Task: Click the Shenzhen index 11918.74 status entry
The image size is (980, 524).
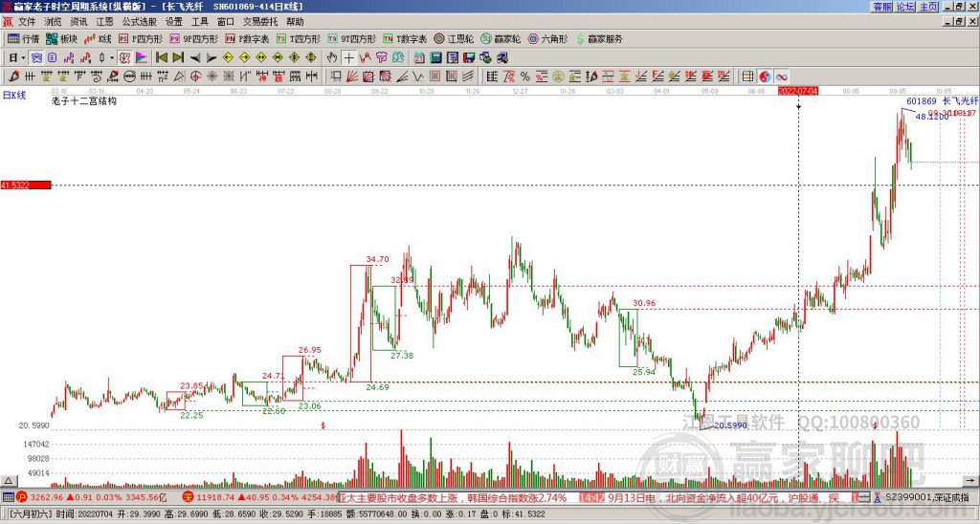Action: tap(262, 498)
